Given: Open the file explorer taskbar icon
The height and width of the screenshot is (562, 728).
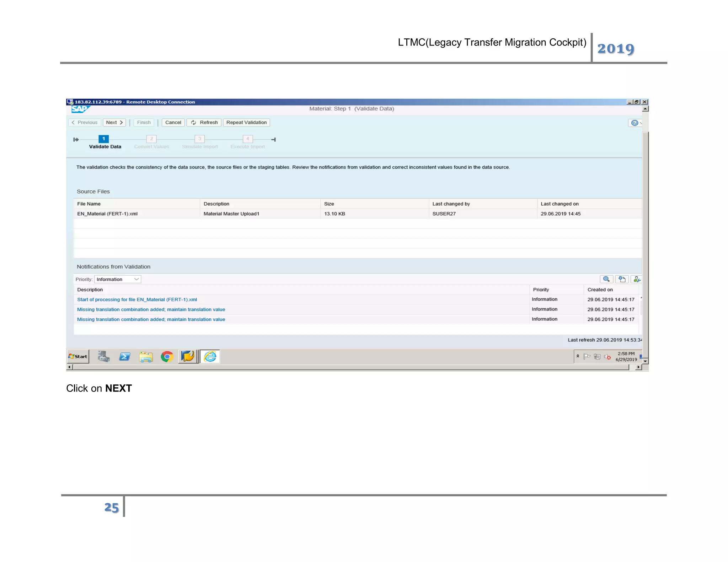Looking at the screenshot, I should (x=146, y=356).
